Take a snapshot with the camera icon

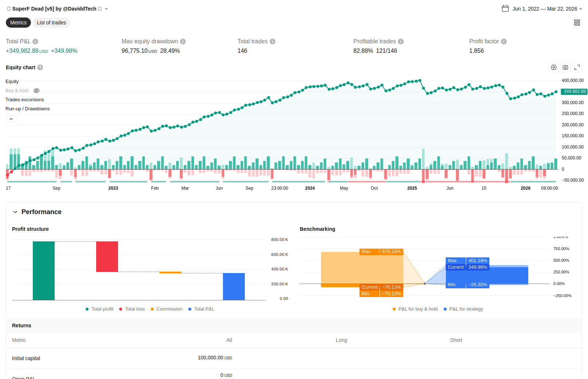[x=565, y=67]
